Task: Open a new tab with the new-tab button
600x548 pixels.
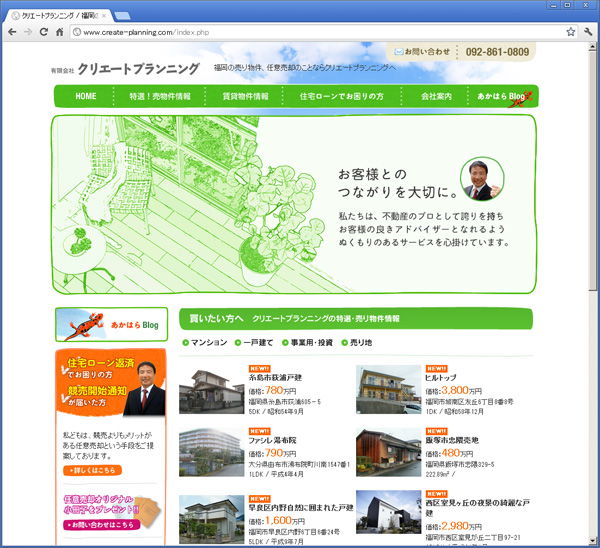Action: [x=122, y=16]
